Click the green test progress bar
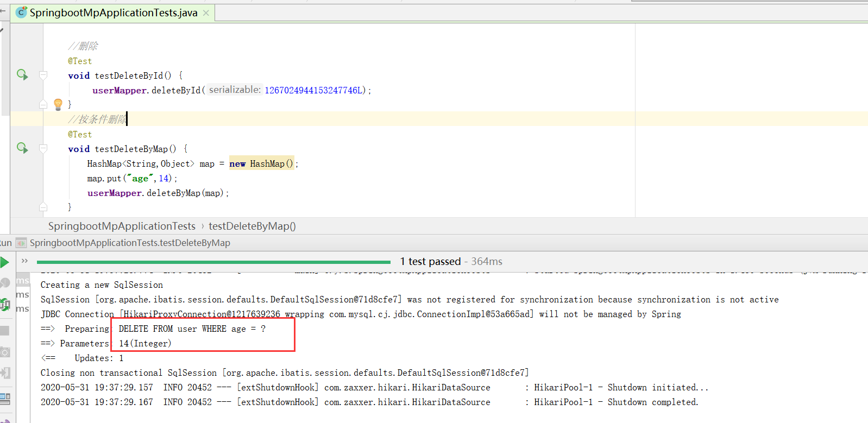Image resolution: width=868 pixels, height=423 pixels. point(213,262)
